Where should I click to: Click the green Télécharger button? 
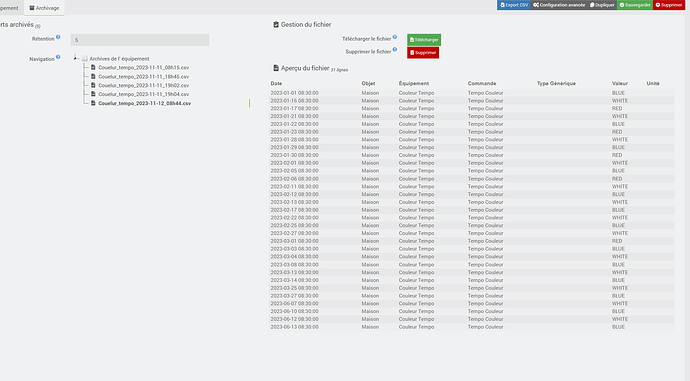[x=424, y=40]
